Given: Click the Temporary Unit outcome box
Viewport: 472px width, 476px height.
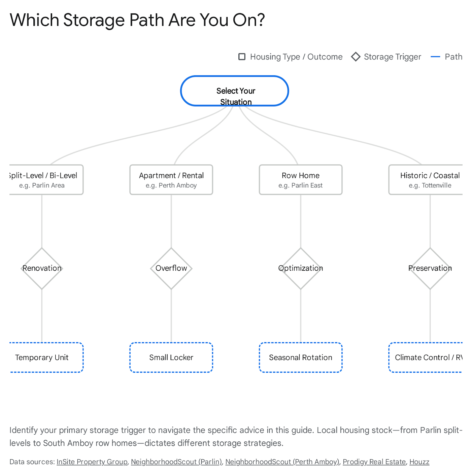Looking at the screenshot, I should point(45,357).
